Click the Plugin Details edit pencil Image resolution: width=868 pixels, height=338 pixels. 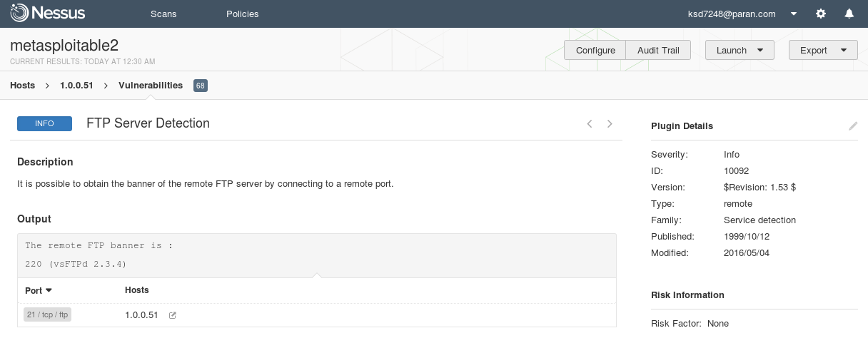click(853, 126)
